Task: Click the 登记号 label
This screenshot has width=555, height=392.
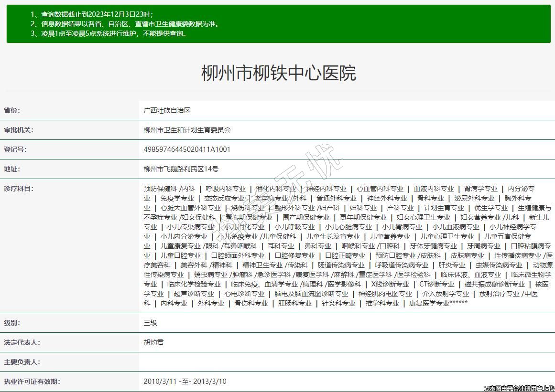Action: click(x=15, y=149)
